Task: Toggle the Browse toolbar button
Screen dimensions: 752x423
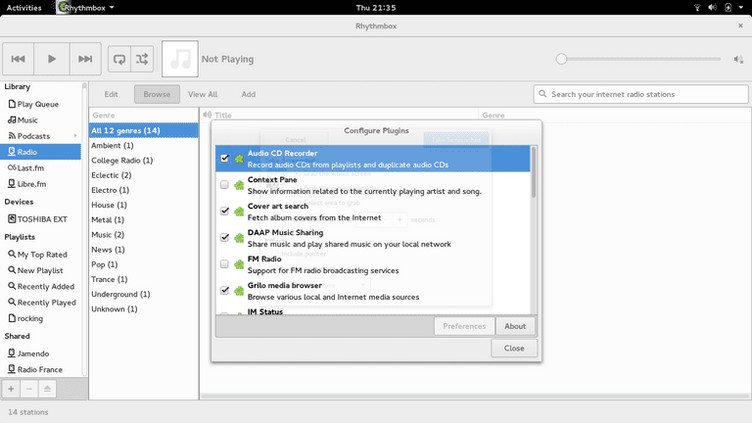Action: [x=157, y=94]
